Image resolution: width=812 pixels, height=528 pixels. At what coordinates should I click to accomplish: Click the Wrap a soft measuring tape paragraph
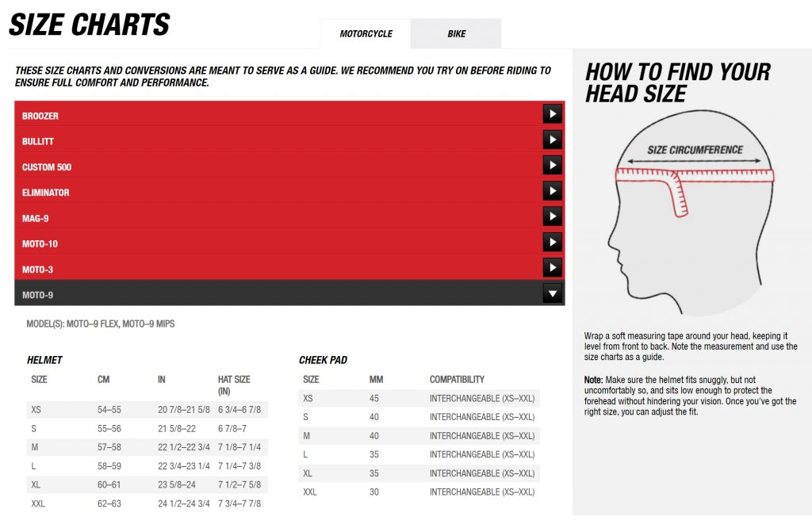click(x=691, y=346)
